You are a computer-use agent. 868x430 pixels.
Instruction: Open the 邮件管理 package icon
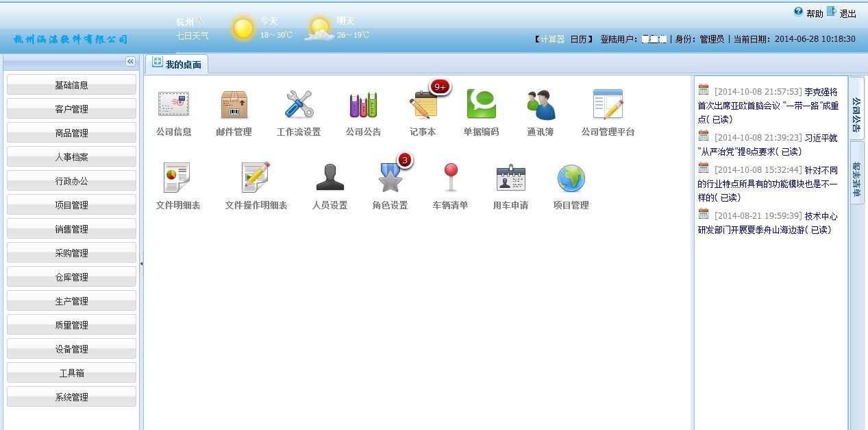coord(234,105)
